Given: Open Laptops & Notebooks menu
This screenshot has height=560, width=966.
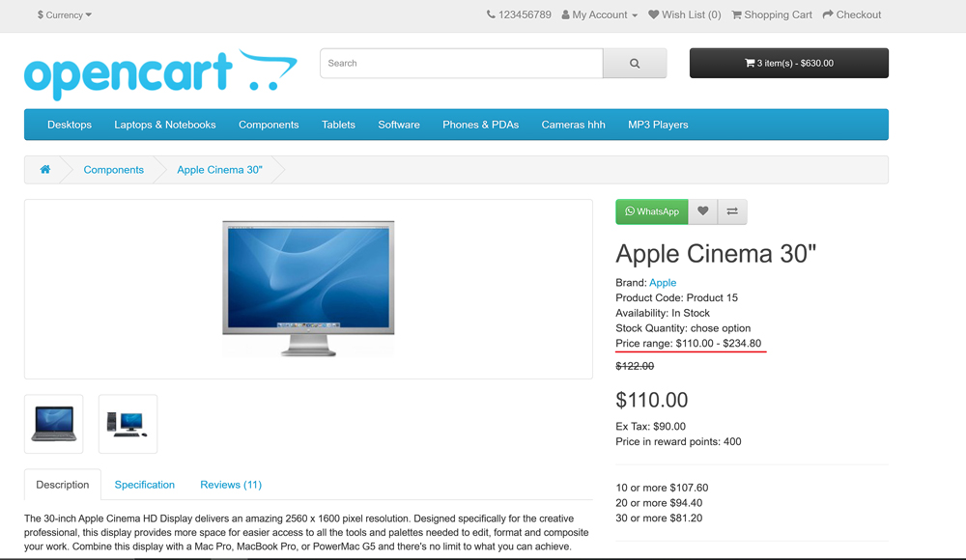Looking at the screenshot, I should 165,125.
